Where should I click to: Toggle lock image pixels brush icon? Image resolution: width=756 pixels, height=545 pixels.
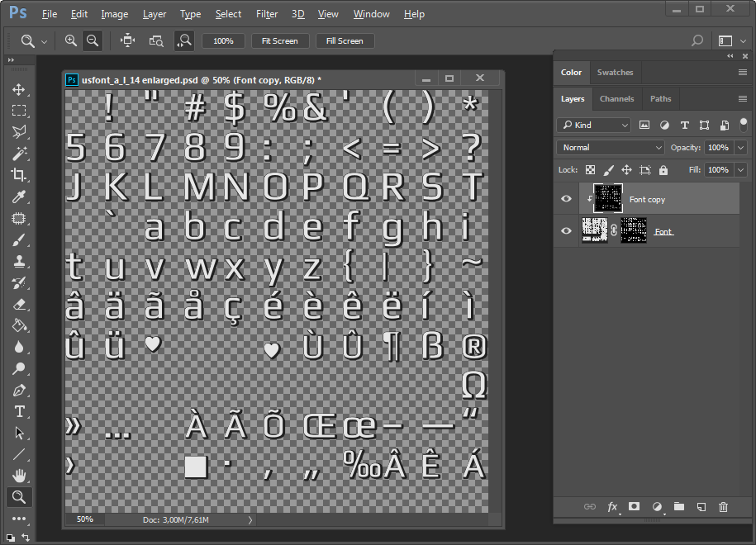[608, 169]
